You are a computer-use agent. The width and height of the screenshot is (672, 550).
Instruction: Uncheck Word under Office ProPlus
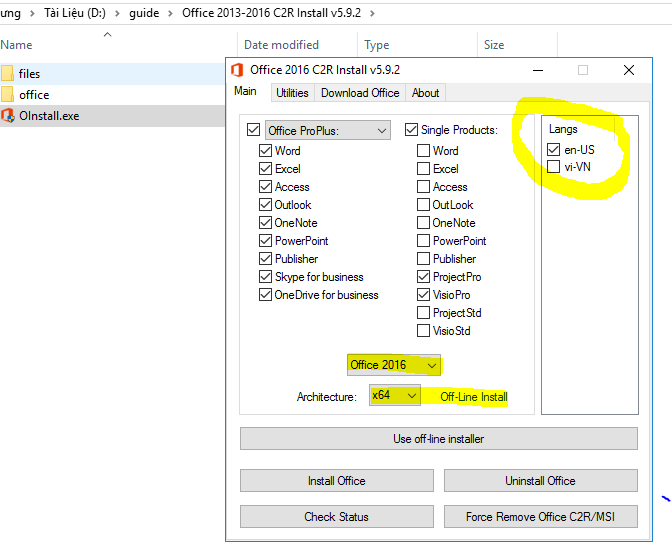coord(265,150)
